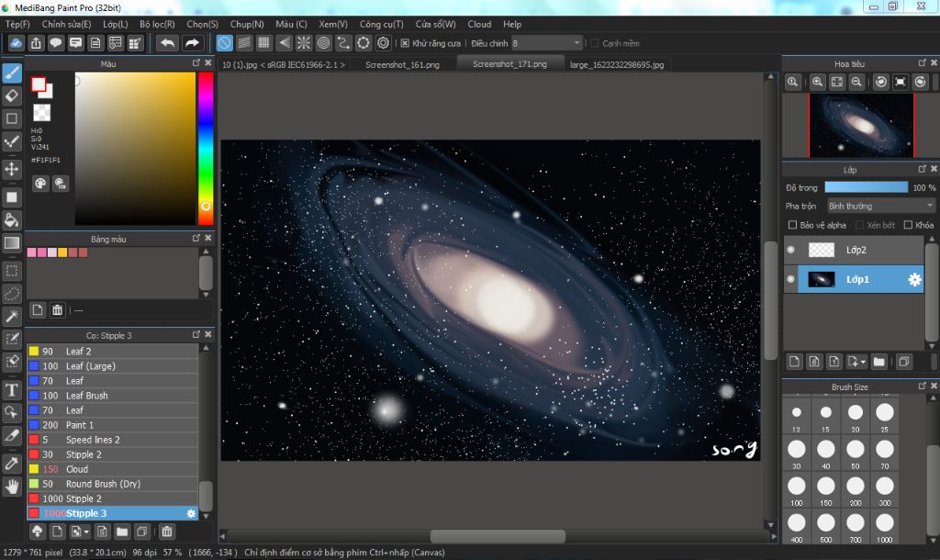This screenshot has height=560, width=940.
Task: Open the color palette wheel icon
Action: [40, 184]
